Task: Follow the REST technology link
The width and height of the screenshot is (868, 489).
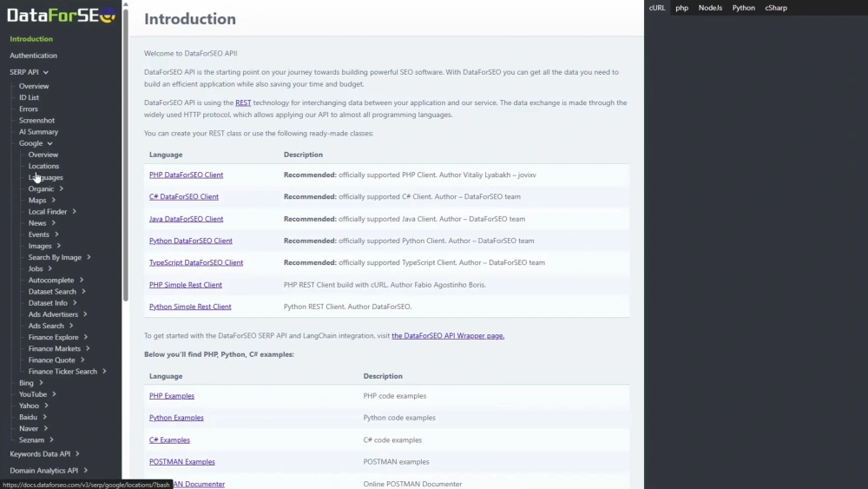Action: (x=243, y=102)
